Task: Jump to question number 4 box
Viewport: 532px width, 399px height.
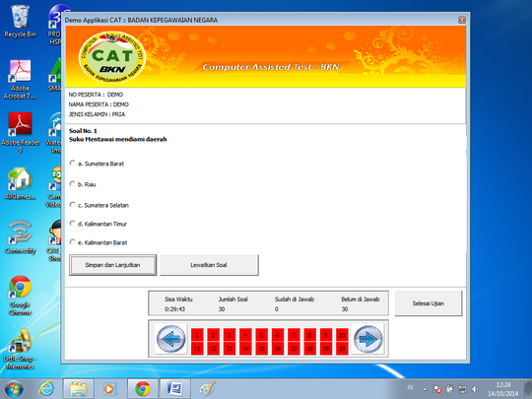Action: 245,335
